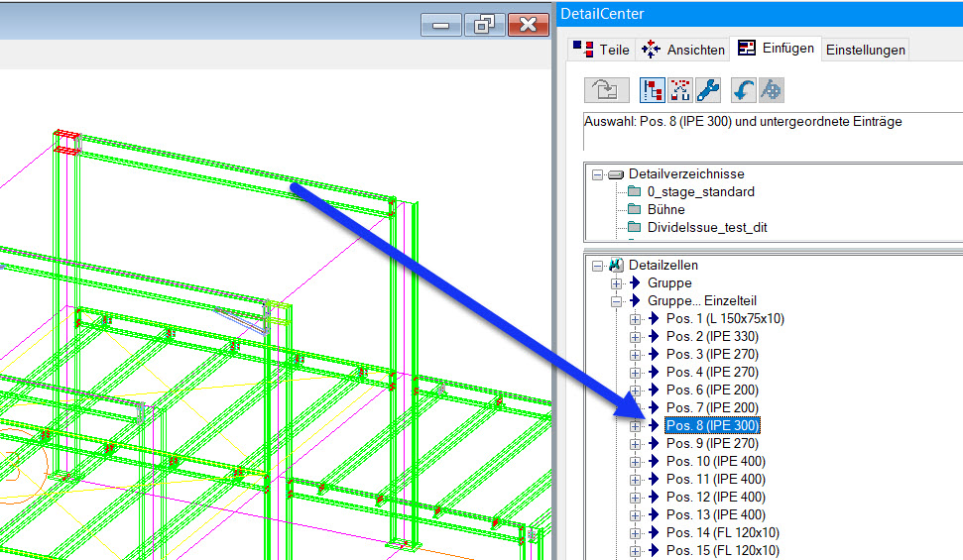Toggle the red tree structure view icon
The height and width of the screenshot is (560, 963).
coord(652,90)
